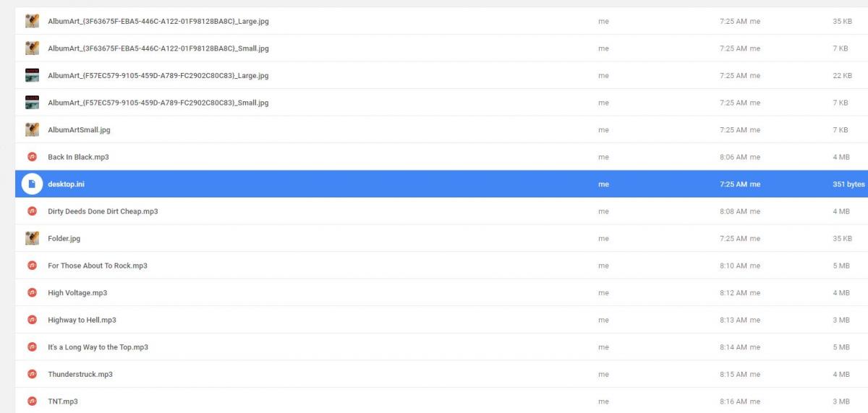
Task: Select For Those About To Rock.mp3 file name
Action: 98,265
